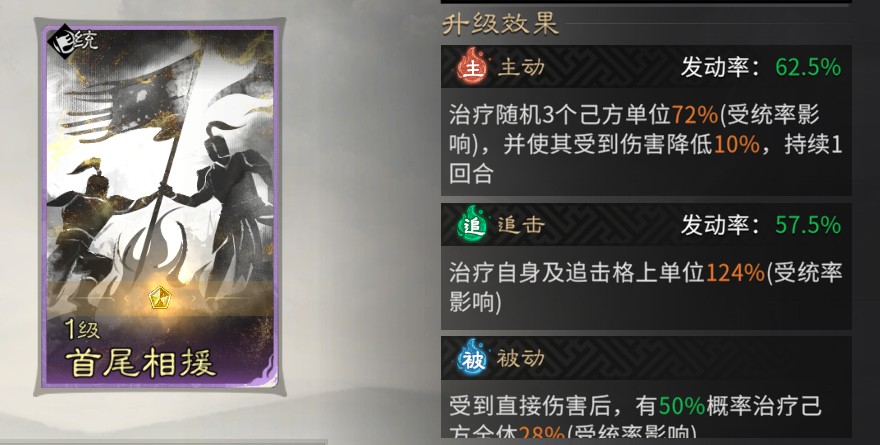
Task: Click the 统 type badge on the card
Action: [x=73, y=39]
